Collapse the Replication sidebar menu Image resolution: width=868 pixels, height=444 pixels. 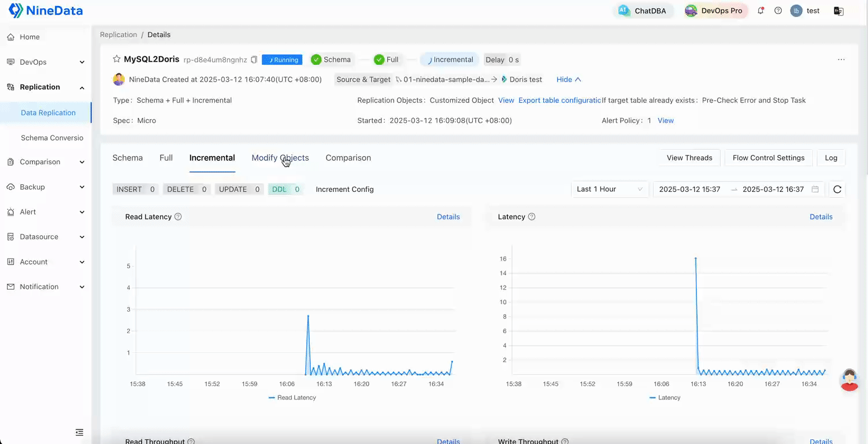tap(46, 87)
